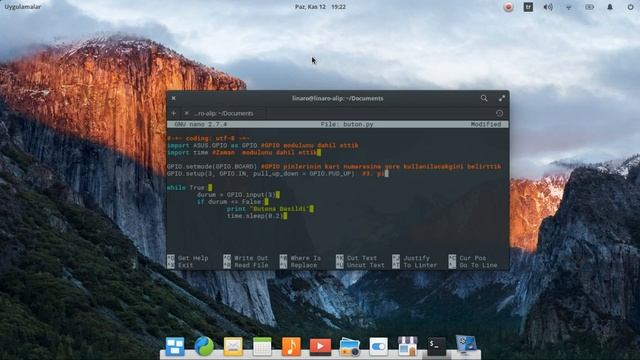The image size is (640, 360).
Task: Place cursor on 'if durum == False:' line
Action: pos(232,202)
